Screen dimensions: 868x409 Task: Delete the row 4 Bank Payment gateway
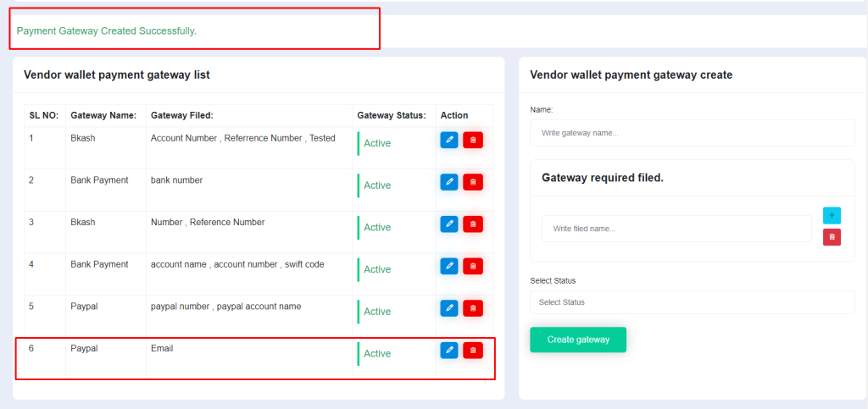[x=473, y=266]
